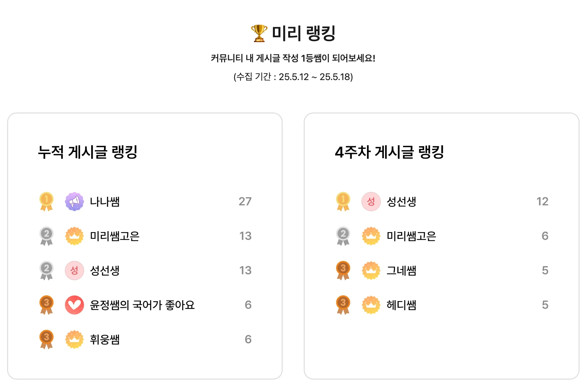The height and width of the screenshot is (389, 588).
Task: Click 성선생's 4주차 post count 12
Action: (542, 202)
